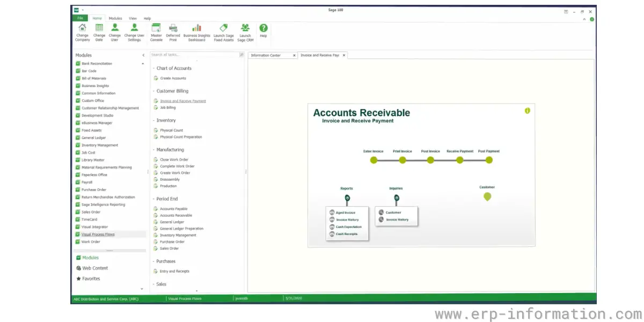Open the Create Accounts task

click(173, 78)
